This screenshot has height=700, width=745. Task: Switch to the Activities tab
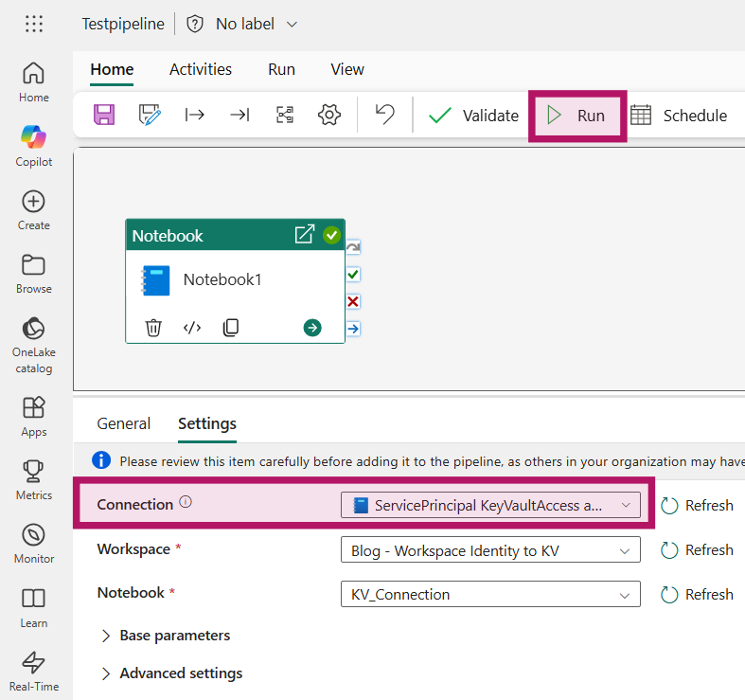[x=201, y=69]
